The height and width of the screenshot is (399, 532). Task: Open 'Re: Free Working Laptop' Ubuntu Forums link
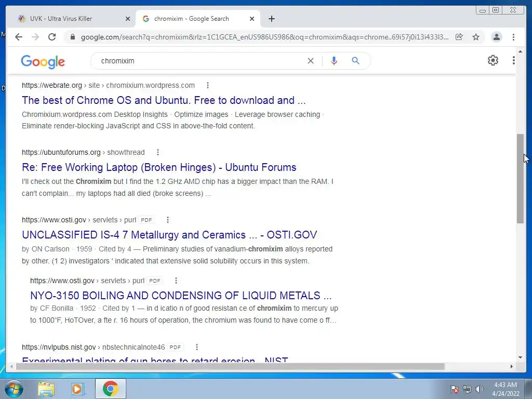(x=159, y=167)
